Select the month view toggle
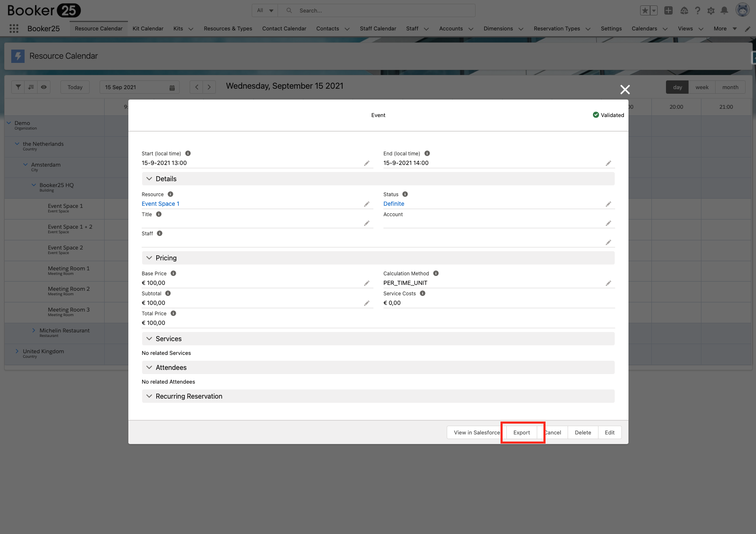The width and height of the screenshot is (756, 534). coord(730,87)
